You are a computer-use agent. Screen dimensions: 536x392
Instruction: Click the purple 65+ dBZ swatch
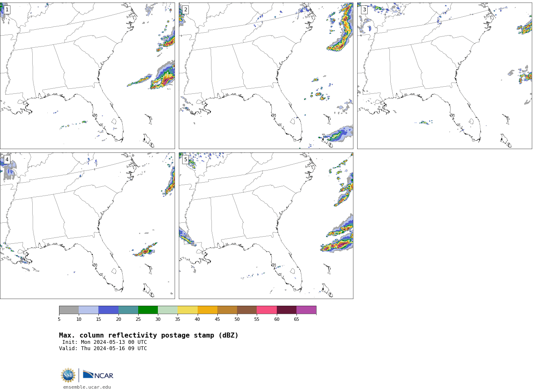[307, 310]
